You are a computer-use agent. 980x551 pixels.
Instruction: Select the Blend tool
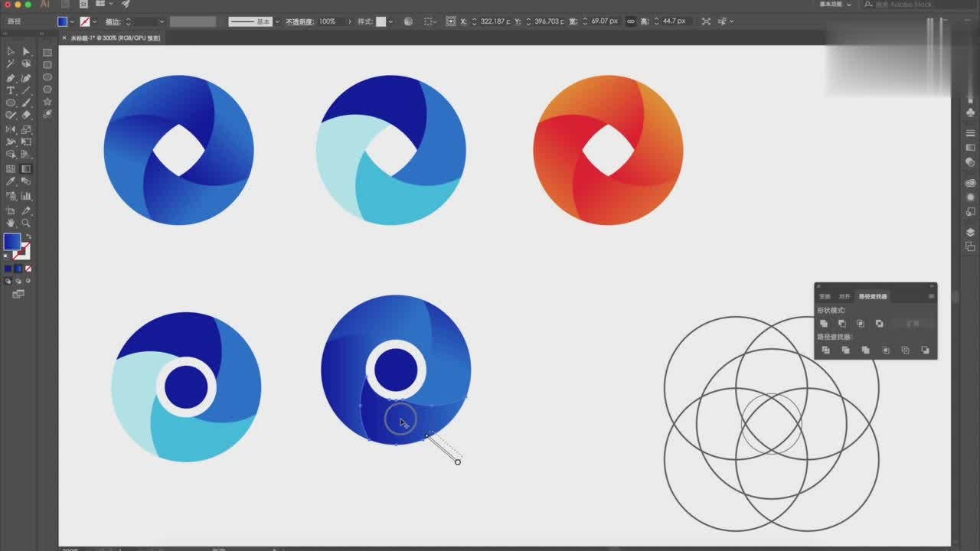click(25, 181)
